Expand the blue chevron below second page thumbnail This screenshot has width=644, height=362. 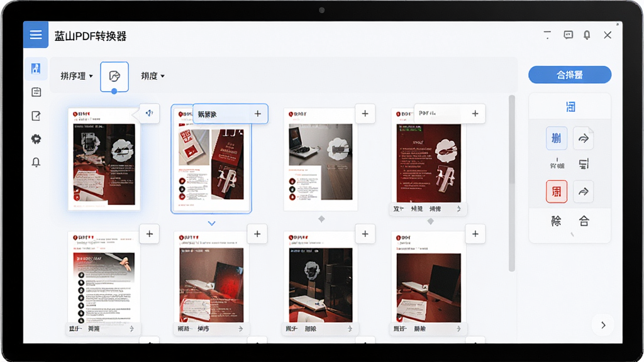pyautogui.click(x=211, y=223)
